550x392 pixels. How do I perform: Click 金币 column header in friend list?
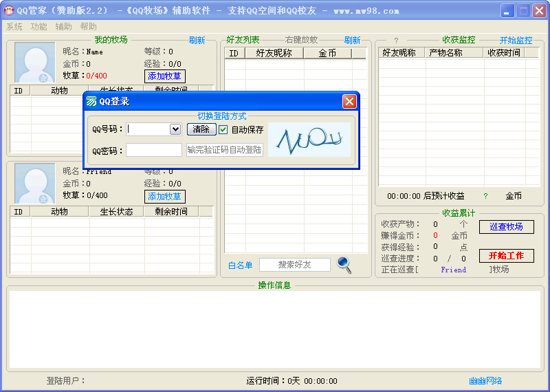[327, 54]
